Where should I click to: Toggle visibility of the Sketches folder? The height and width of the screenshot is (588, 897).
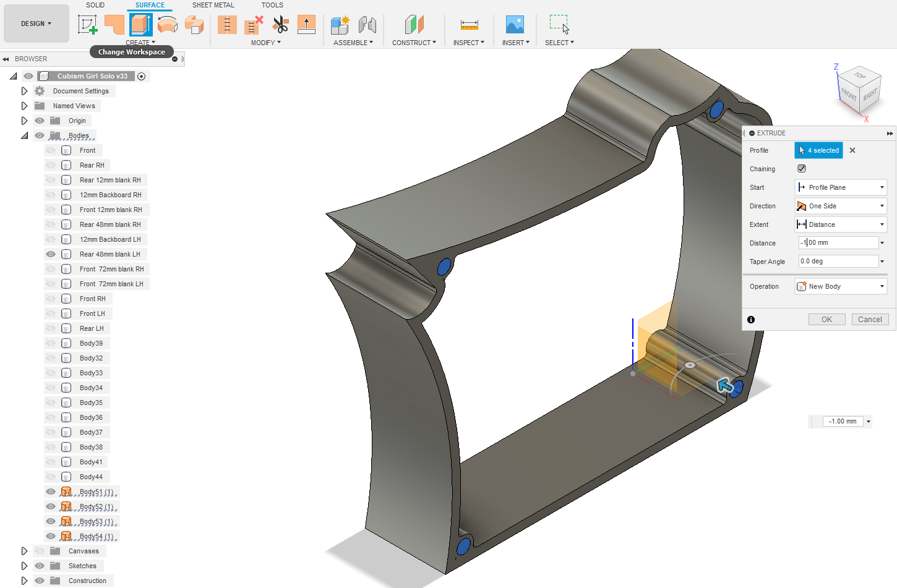40,566
